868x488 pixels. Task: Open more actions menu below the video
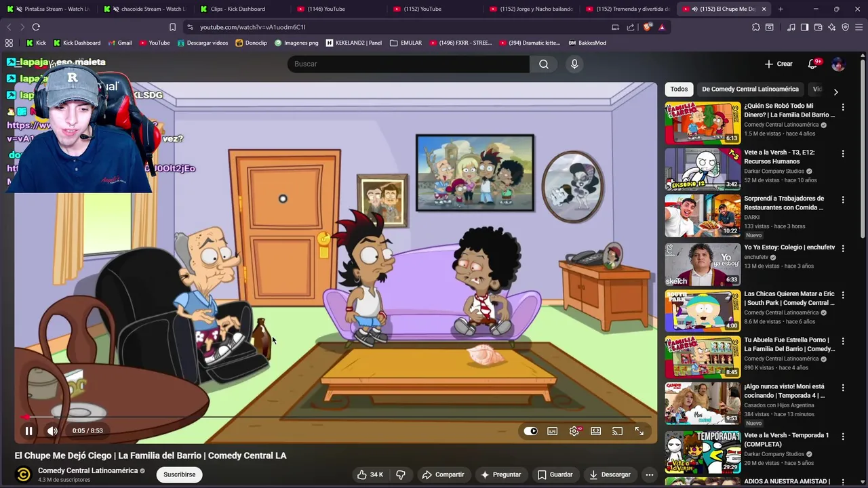(x=649, y=474)
